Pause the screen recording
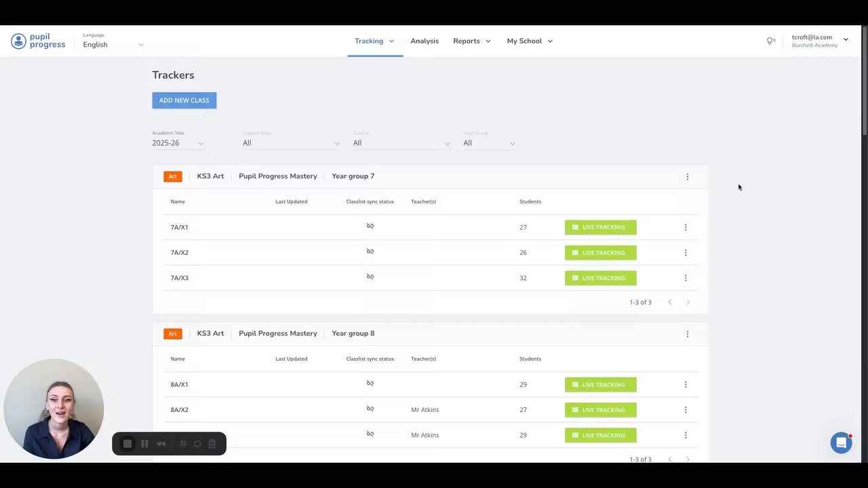 click(x=144, y=444)
